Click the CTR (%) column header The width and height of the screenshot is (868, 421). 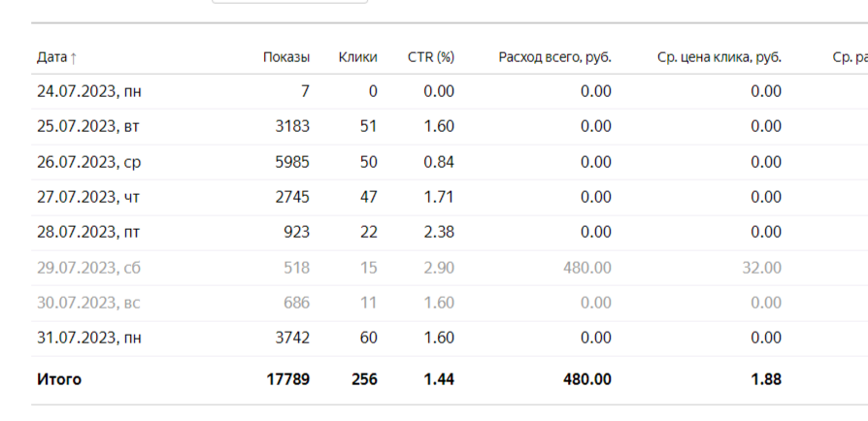(x=431, y=57)
